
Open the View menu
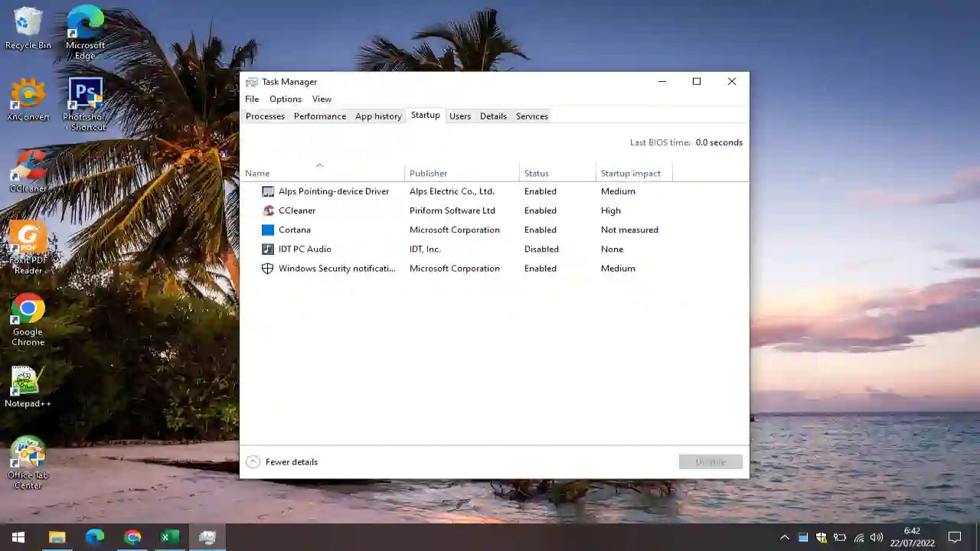[322, 99]
